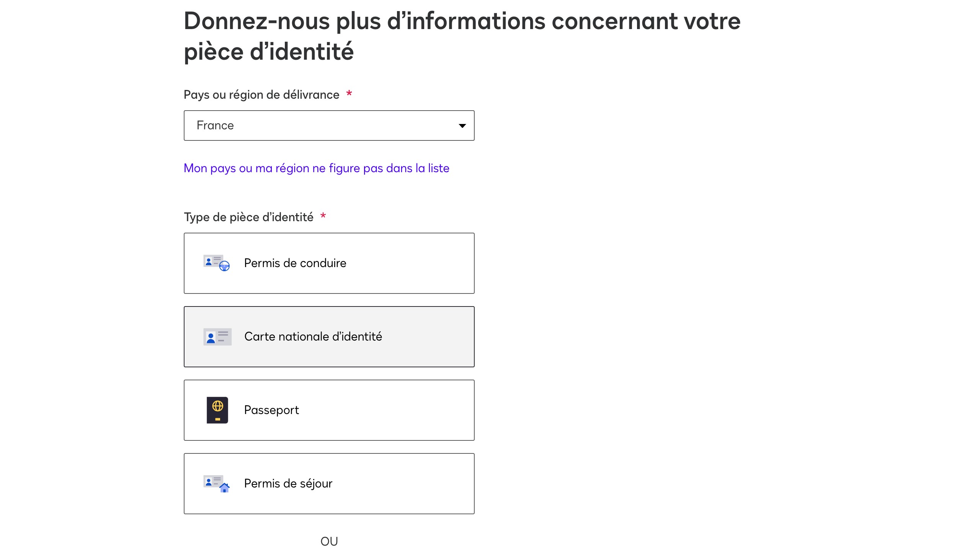
Task: Click the dropdown arrow next to France
Action: (462, 126)
